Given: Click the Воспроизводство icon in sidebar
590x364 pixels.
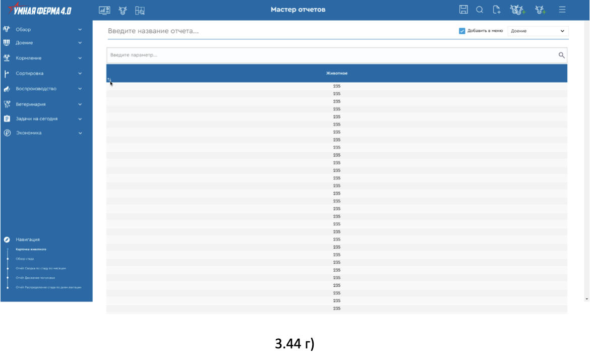Looking at the screenshot, I should pyautogui.click(x=7, y=89).
